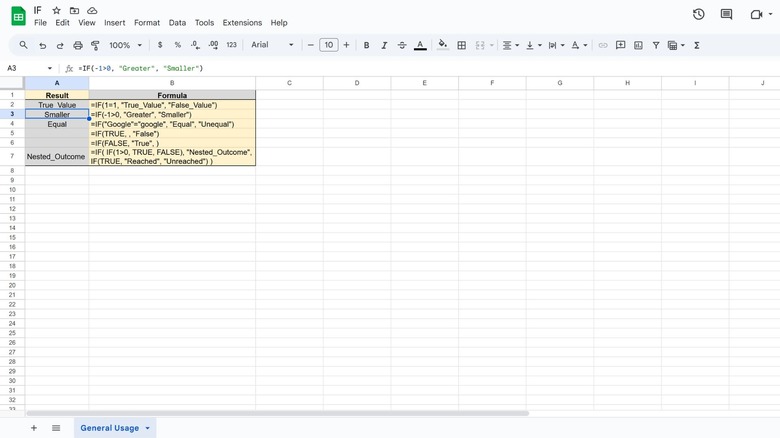Open the vertical align dropdown
This screenshot has width=780, height=438.
pos(534,45)
